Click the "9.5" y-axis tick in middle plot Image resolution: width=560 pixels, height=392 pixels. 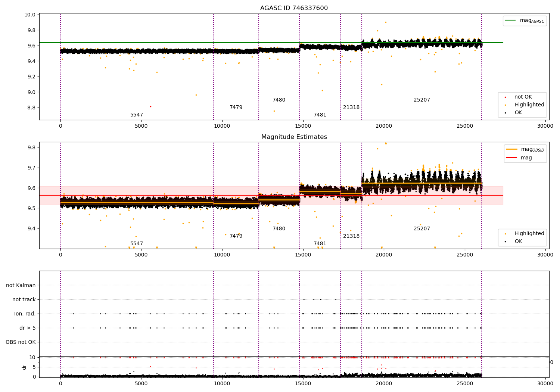coord(31,208)
